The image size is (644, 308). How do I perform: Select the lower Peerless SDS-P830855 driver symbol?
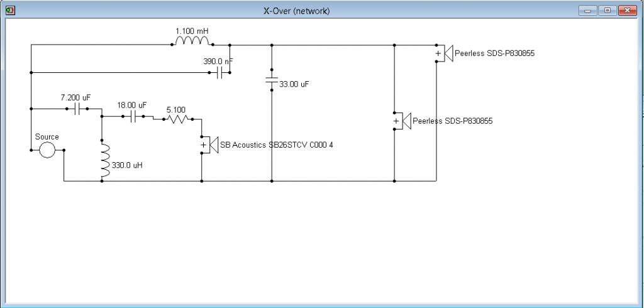tap(402, 121)
